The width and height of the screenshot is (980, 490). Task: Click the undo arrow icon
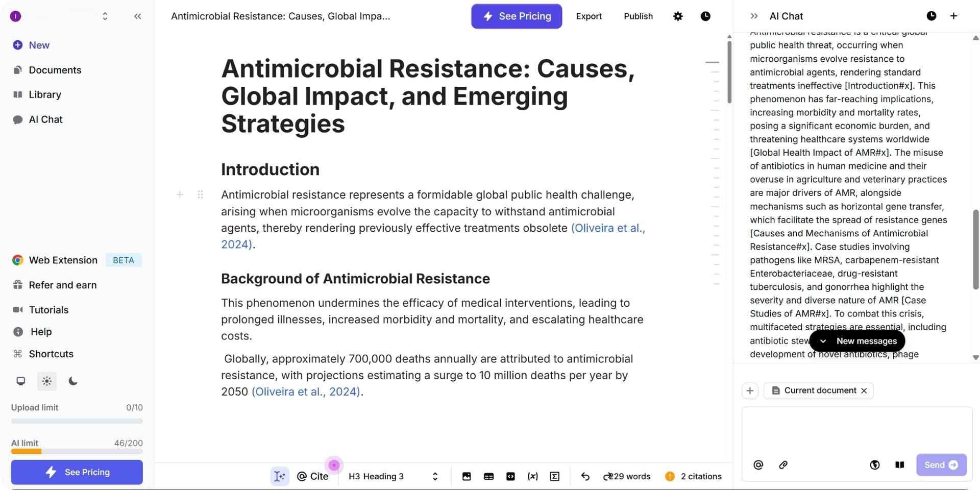(585, 476)
